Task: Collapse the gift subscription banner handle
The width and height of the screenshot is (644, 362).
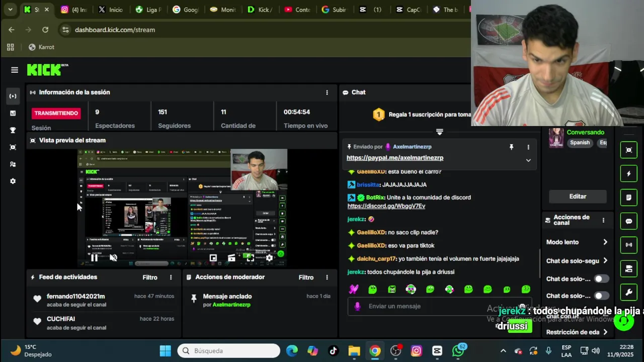Action: tap(439, 132)
